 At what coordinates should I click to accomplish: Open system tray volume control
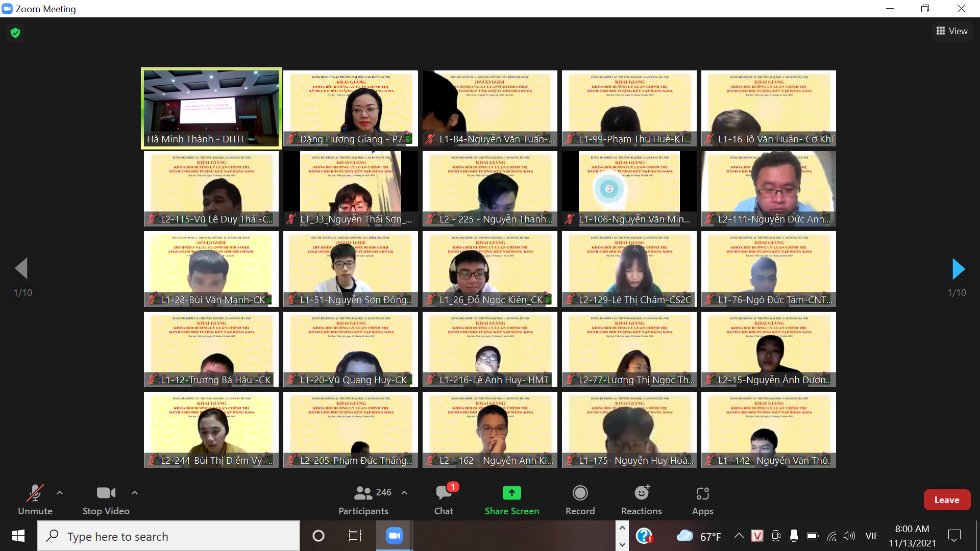[849, 536]
